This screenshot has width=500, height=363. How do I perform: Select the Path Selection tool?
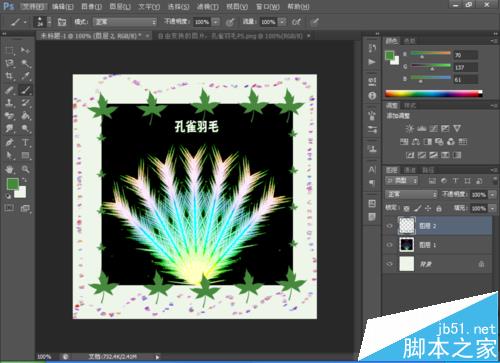9,155
